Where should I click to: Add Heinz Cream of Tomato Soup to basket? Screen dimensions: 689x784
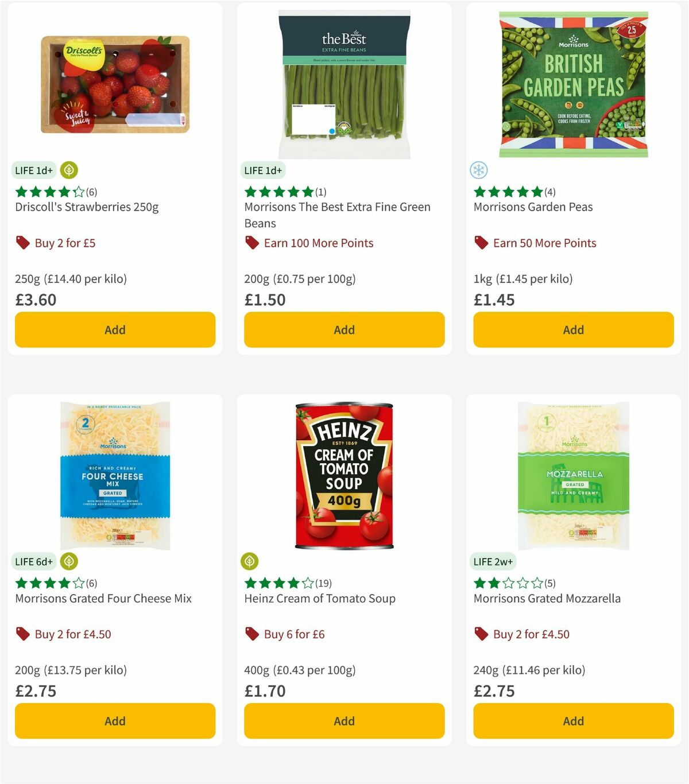point(343,721)
